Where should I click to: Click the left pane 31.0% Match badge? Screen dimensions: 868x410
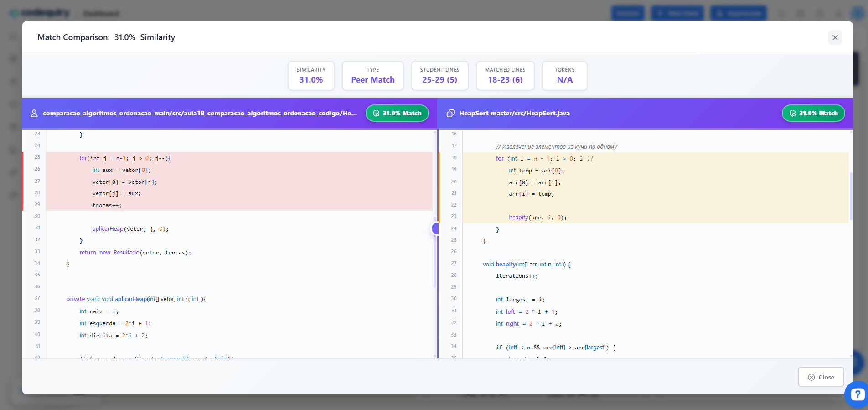(x=397, y=113)
